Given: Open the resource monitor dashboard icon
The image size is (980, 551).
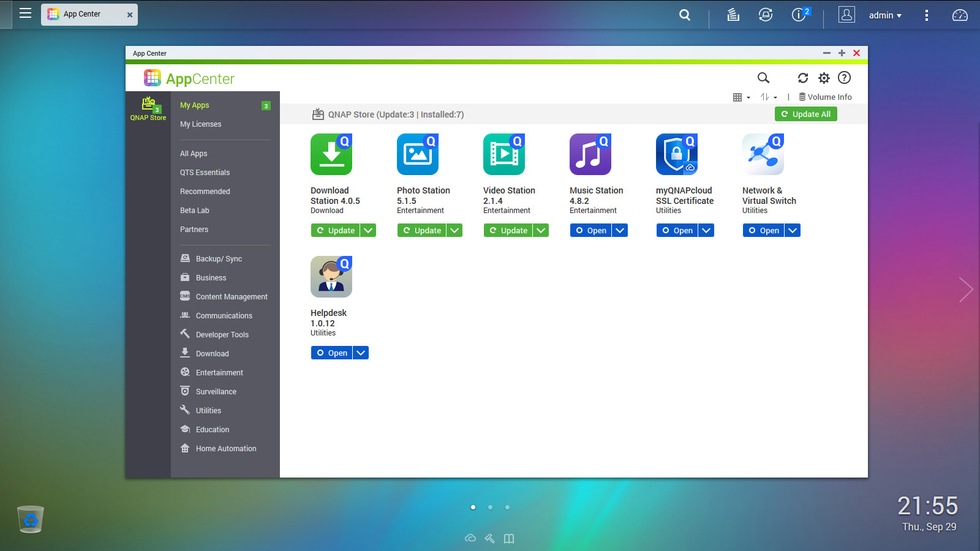Looking at the screenshot, I should pos(960,15).
